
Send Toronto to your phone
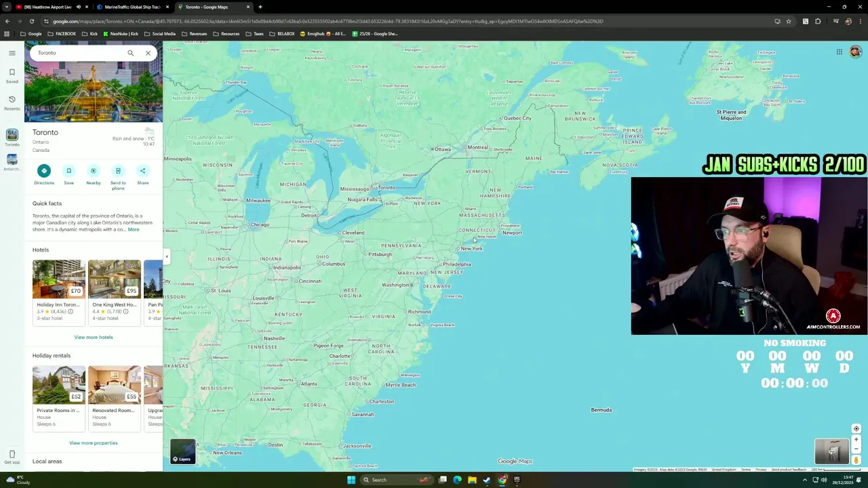118,177
